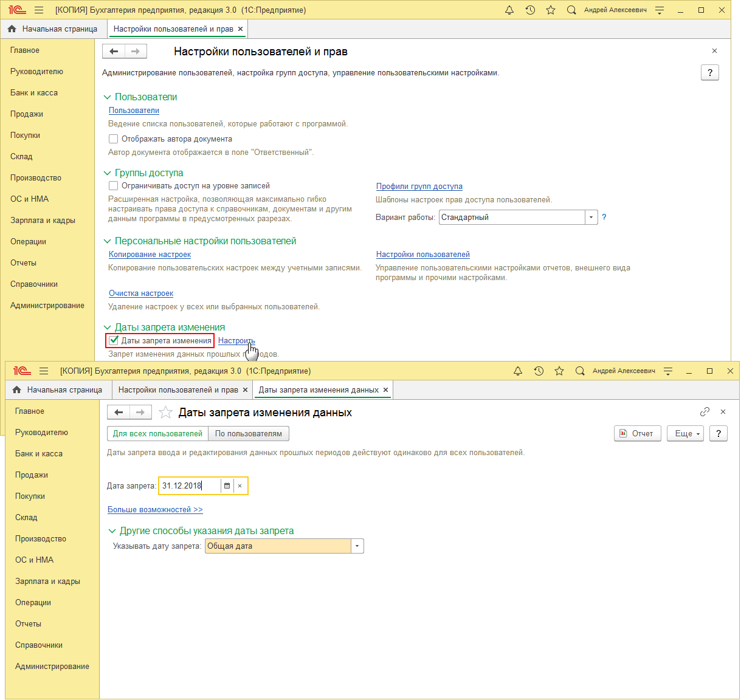Enable Отображать автора документа checkbox

click(114, 139)
